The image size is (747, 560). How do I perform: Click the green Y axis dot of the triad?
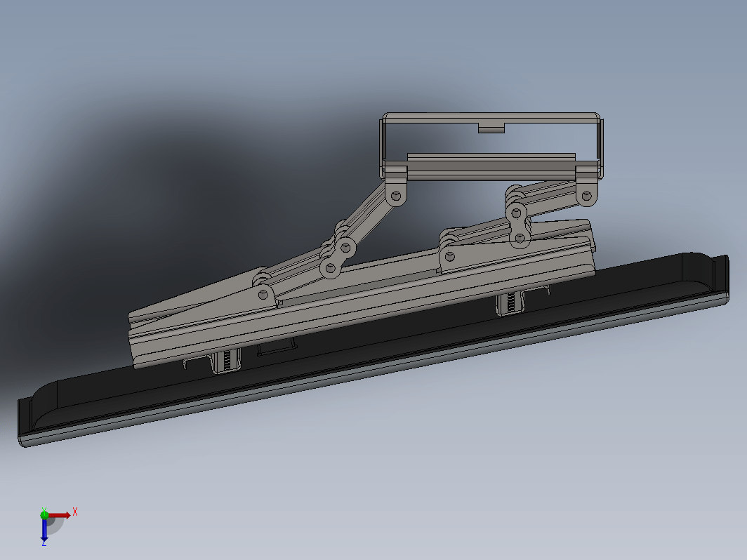click(x=44, y=514)
